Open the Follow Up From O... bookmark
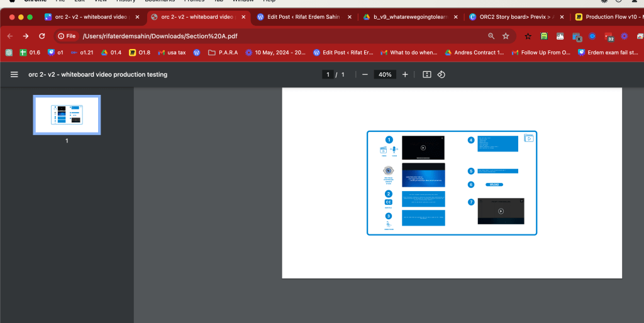Image resolution: width=644 pixels, height=323 pixels. 541,53
